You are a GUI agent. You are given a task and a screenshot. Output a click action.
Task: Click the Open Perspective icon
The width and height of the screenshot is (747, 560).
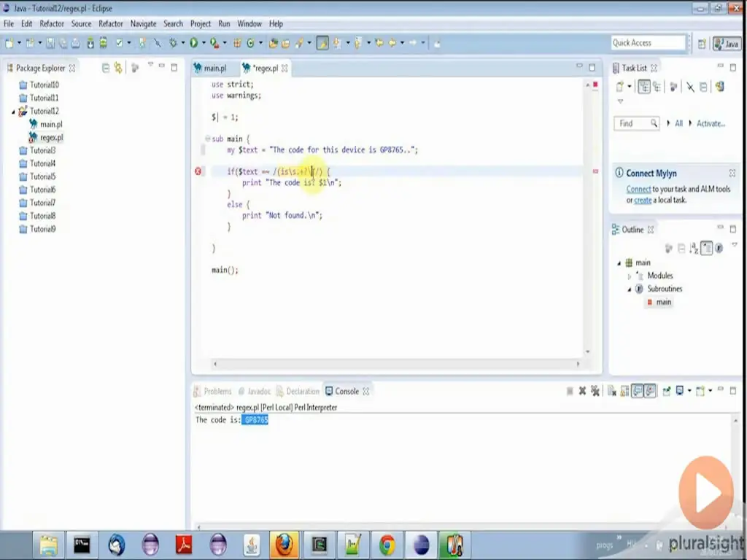click(x=702, y=44)
